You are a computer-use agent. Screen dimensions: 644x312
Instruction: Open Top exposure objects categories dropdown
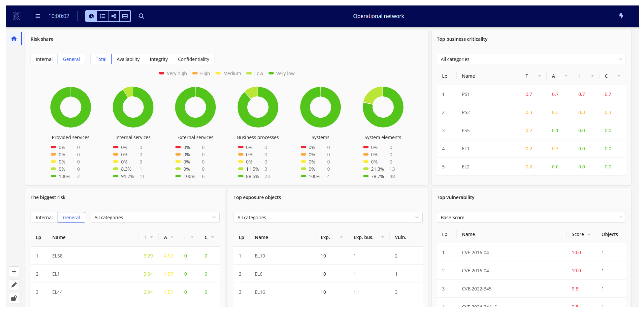coord(328,218)
